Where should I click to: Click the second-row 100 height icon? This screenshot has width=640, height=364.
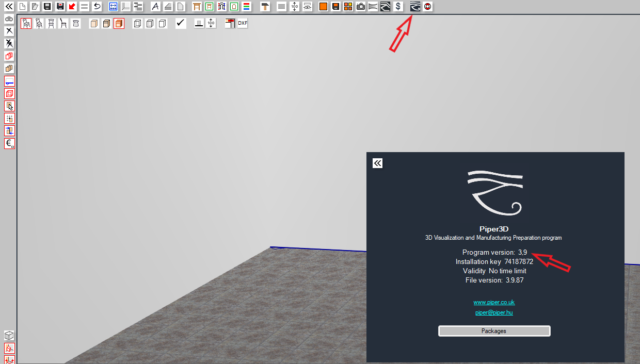(x=211, y=23)
